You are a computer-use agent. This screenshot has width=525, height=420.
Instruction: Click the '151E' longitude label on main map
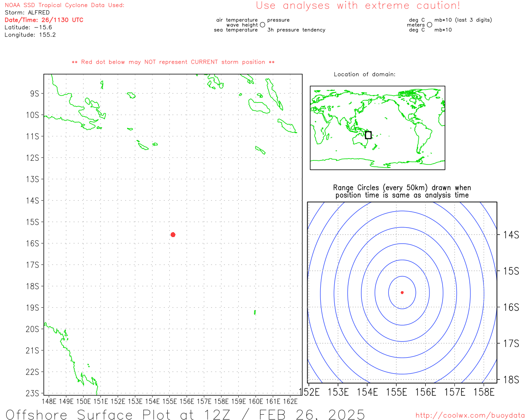pyautogui.click(x=100, y=401)
